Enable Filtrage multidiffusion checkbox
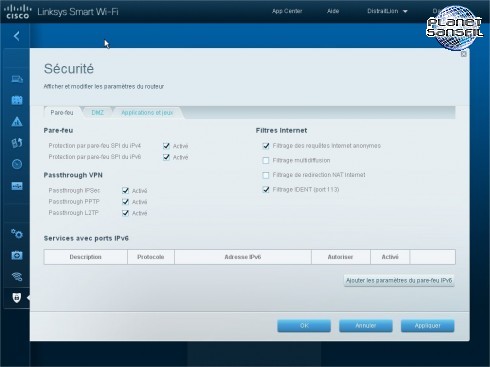The image size is (490, 367). (x=266, y=160)
